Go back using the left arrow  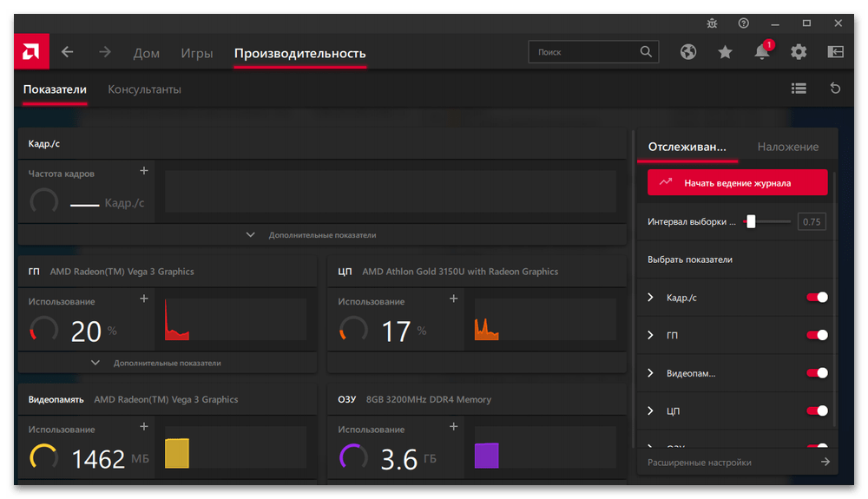(68, 52)
